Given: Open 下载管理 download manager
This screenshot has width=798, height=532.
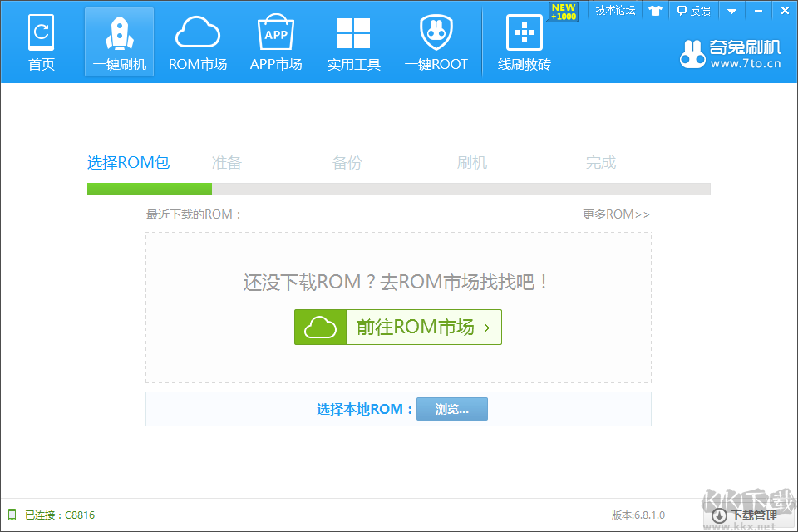Looking at the screenshot, I should (x=744, y=515).
